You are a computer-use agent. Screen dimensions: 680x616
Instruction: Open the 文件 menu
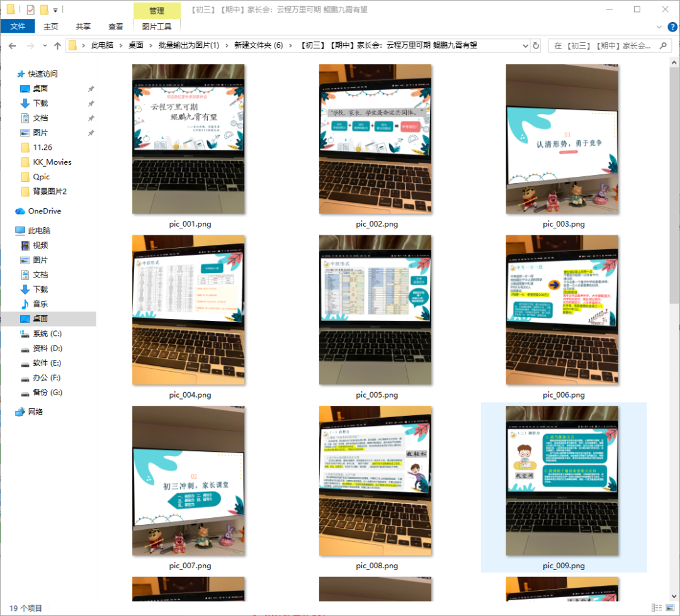point(18,26)
